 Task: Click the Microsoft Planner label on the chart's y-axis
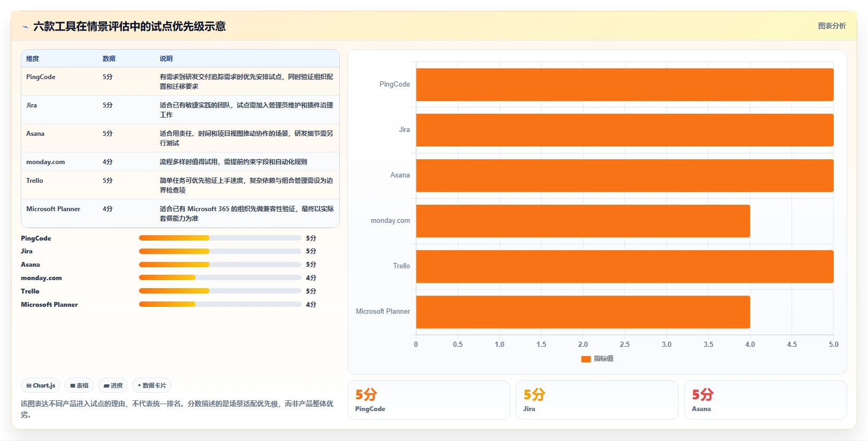coord(383,312)
